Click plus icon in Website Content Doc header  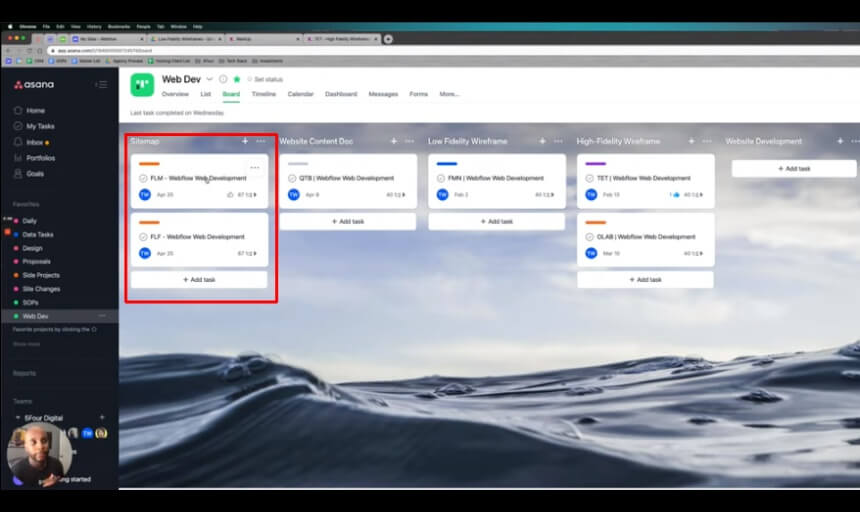point(393,141)
